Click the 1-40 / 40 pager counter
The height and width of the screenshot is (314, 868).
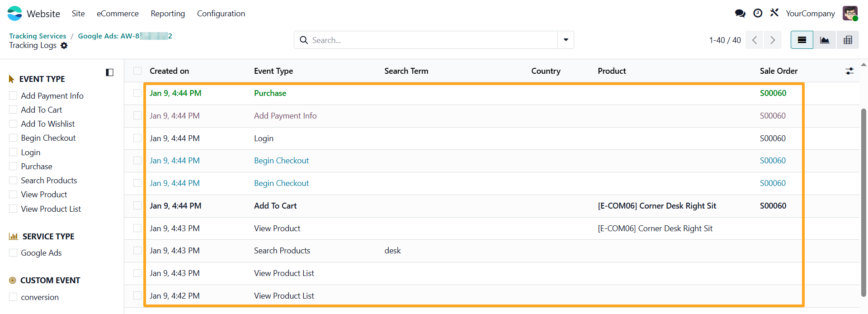click(725, 40)
